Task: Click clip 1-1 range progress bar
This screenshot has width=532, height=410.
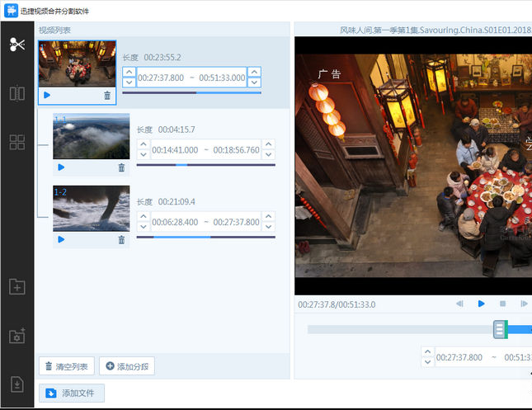Action: point(206,165)
